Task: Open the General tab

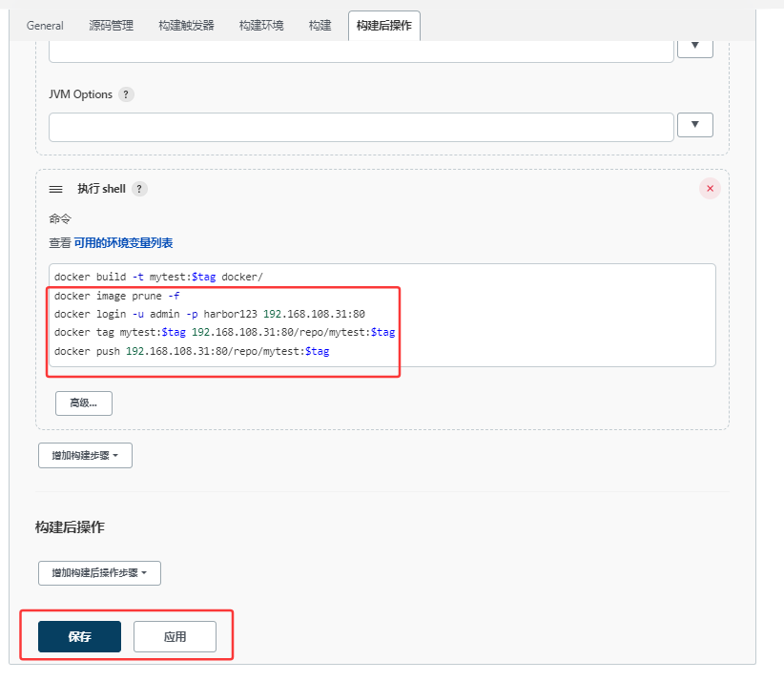Action: (45, 26)
